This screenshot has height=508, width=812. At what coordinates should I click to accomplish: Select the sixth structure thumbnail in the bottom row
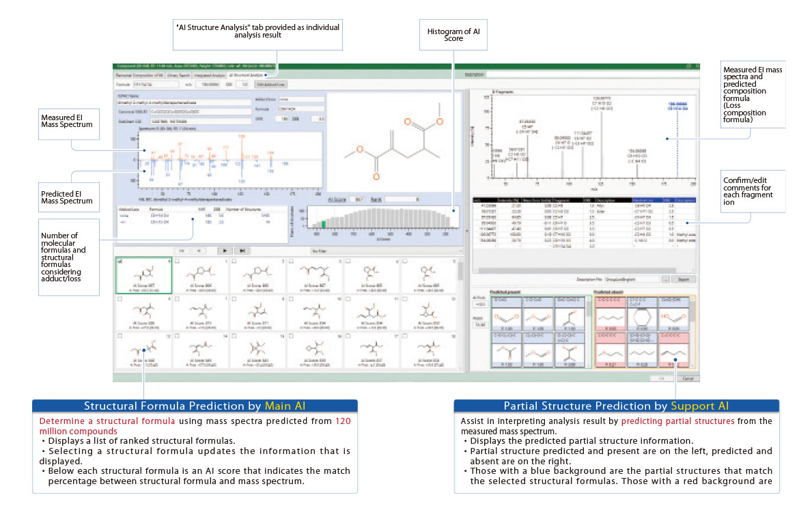[x=429, y=350]
